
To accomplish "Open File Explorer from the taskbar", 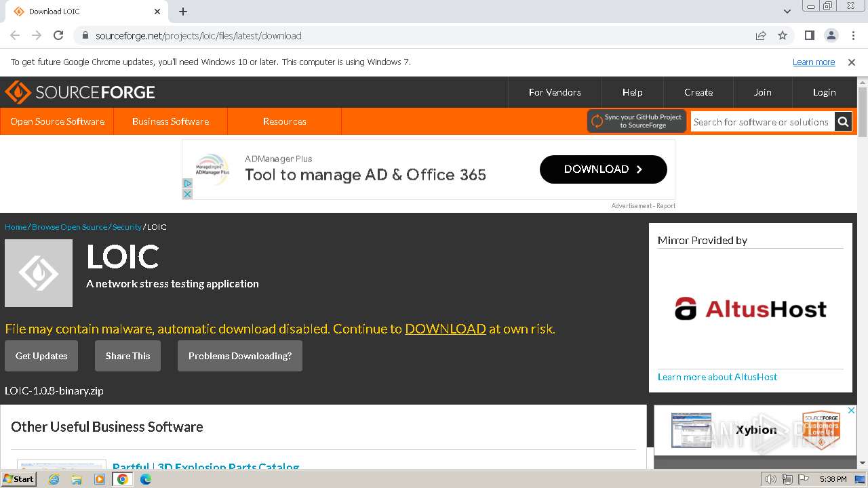I will [x=77, y=479].
